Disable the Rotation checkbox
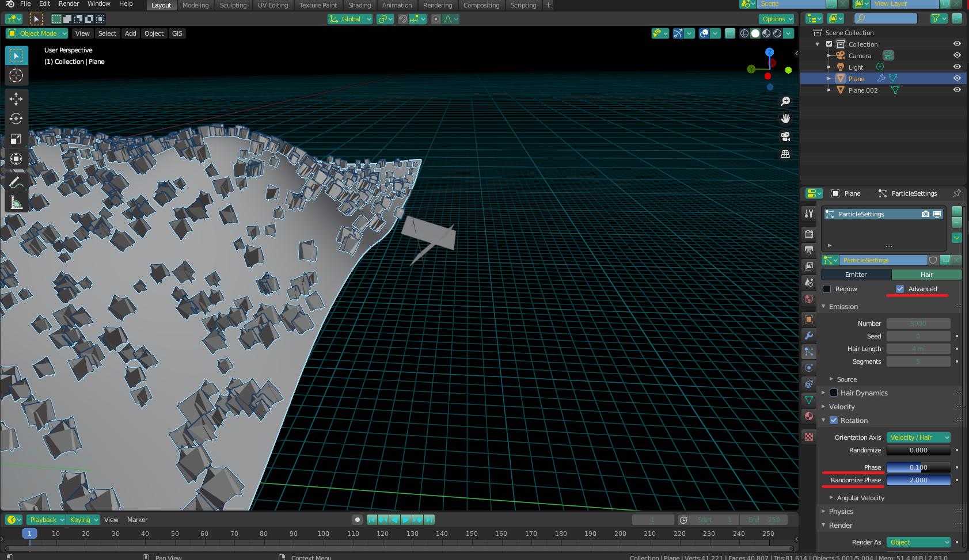 pyautogui.click(x=834, y=420)
